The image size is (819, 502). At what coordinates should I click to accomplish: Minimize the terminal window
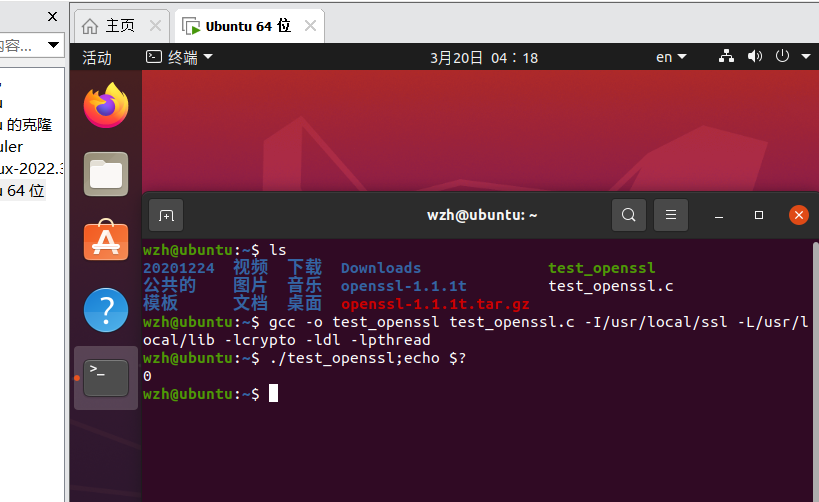(x=719, y=215)
